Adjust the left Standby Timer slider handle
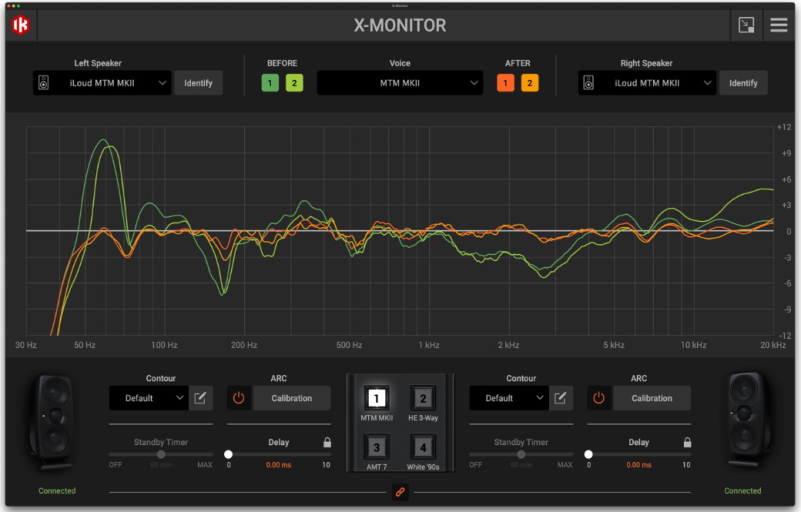801x512 pixels. point(161,454)
